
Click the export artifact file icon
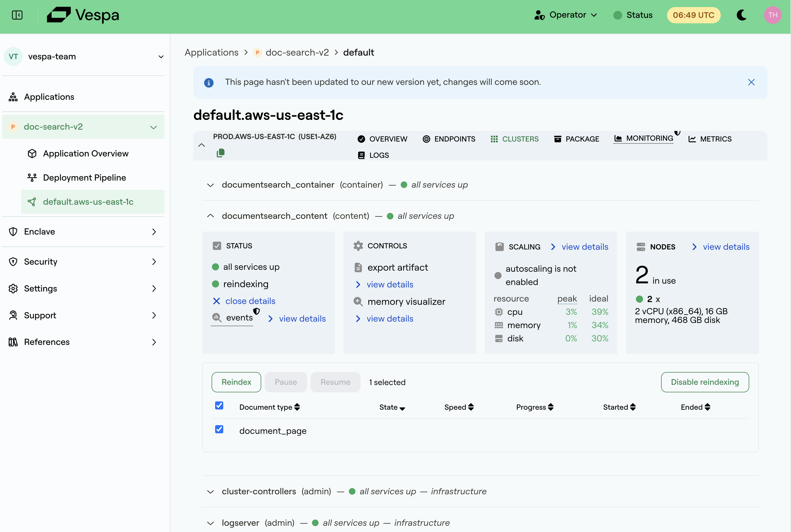358,267
